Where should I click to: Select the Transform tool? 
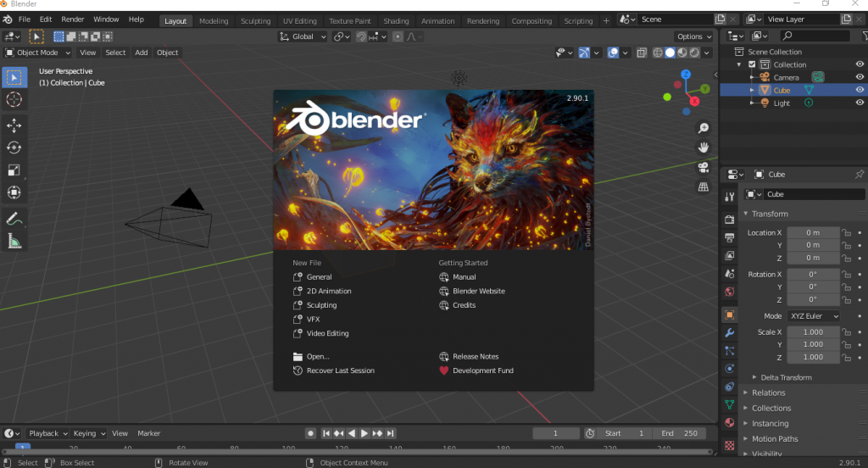point(14,192)
